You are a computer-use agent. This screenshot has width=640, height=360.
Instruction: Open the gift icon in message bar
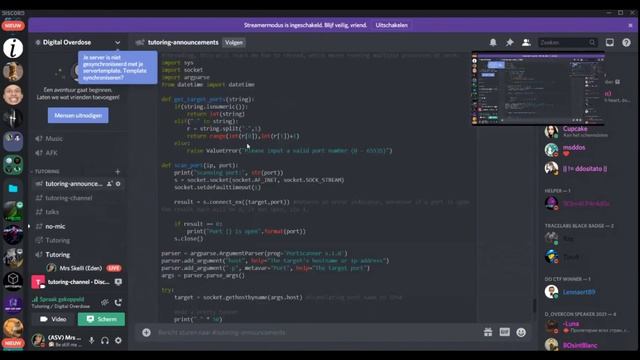click(x=488, y=333)
